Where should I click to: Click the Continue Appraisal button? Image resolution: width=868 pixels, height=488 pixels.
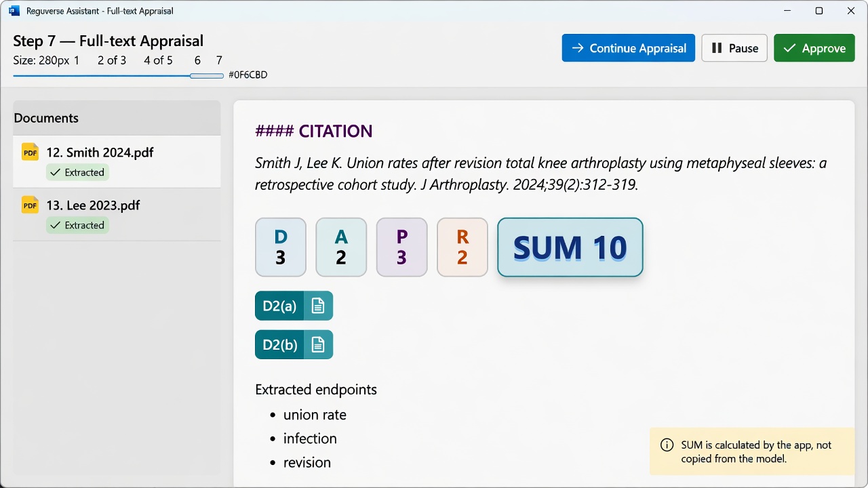[629, 48]
